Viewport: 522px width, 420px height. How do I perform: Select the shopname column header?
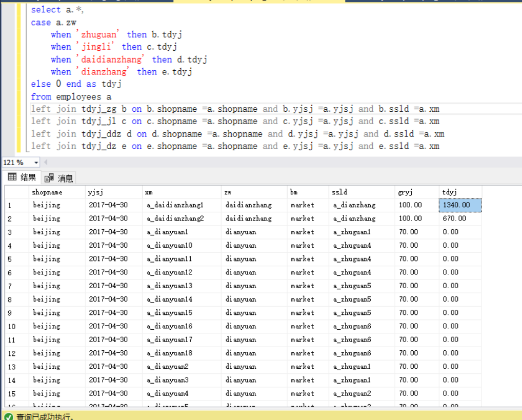coord(57,192)
